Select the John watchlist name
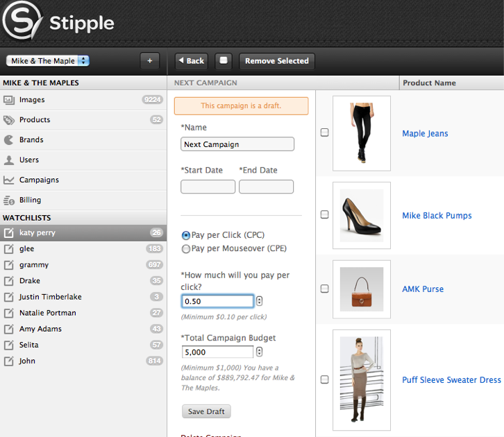The height and width of the screenshot is (437, 504). 27,361
